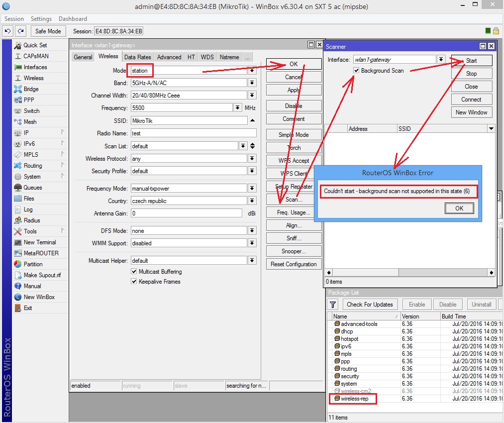Image resolution: width=504 pixels, height=423 pixels.
Task: Open the Dashboard menu
Action: [x=73, y=19]
